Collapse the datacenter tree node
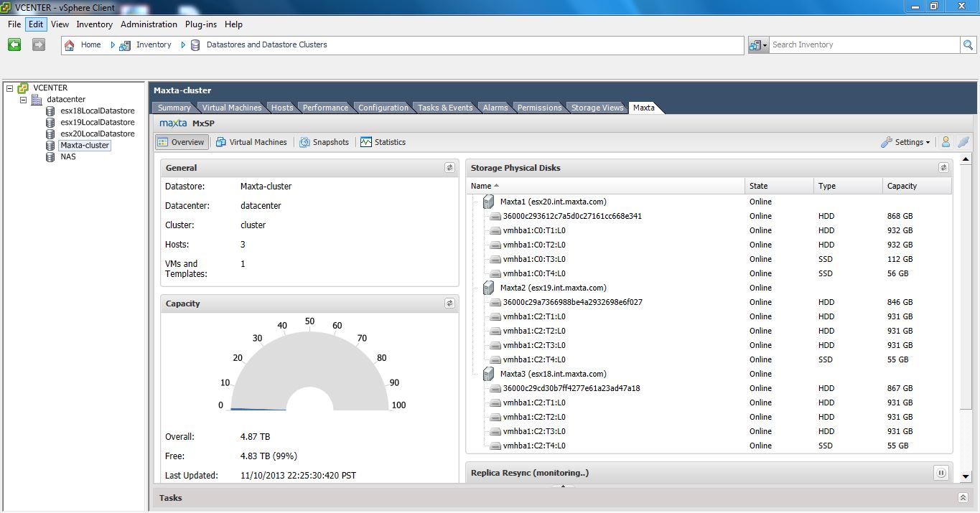Image resolution: width=980 pixels, height=513 pixels. [x=23, y=100]
